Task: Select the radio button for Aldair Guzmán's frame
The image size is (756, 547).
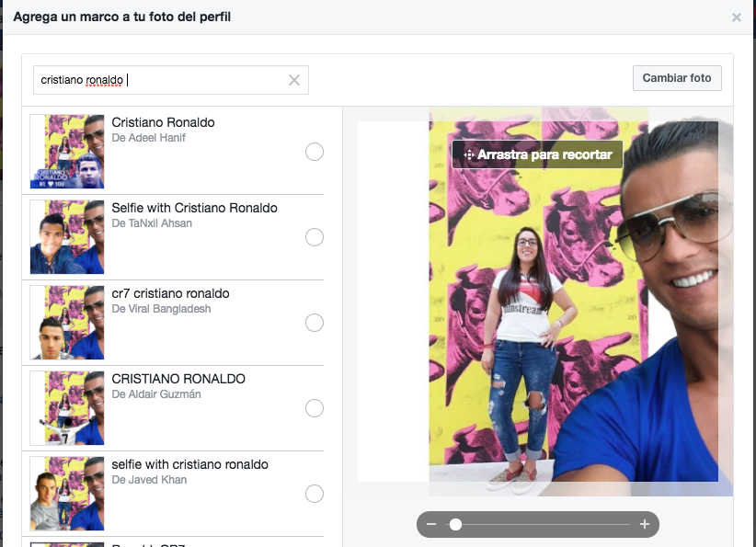Action: tap(315, 408)
